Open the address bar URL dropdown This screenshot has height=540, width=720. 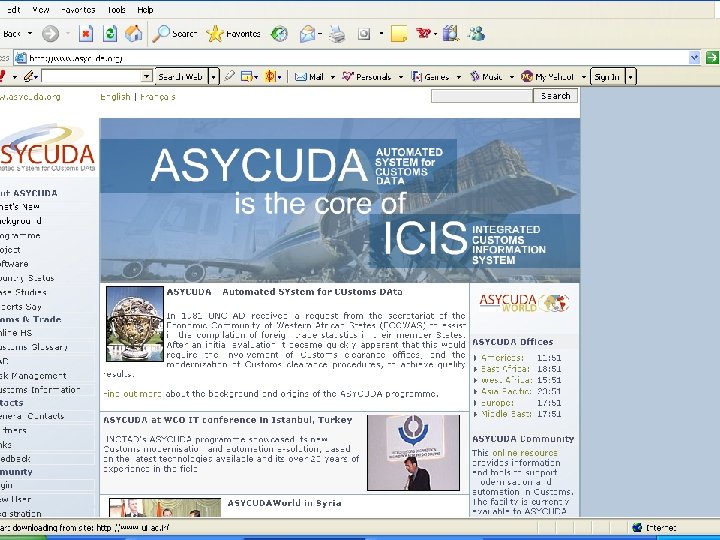pyautogui.click(x=694, y=58)
